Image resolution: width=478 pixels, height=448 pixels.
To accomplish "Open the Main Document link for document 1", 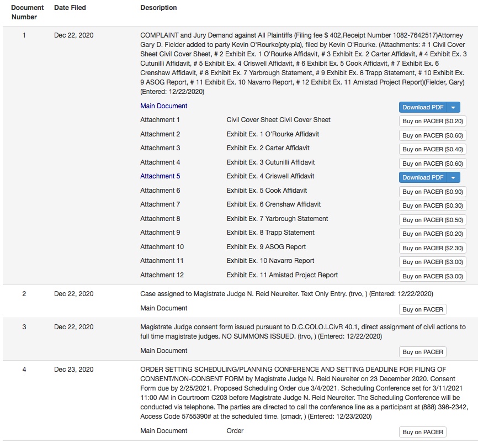I will point(164,106).
